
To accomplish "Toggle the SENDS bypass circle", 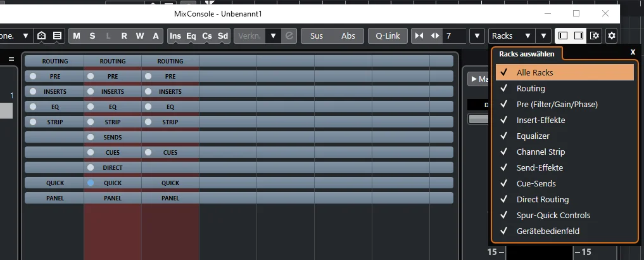I will (x=91, y=137).
